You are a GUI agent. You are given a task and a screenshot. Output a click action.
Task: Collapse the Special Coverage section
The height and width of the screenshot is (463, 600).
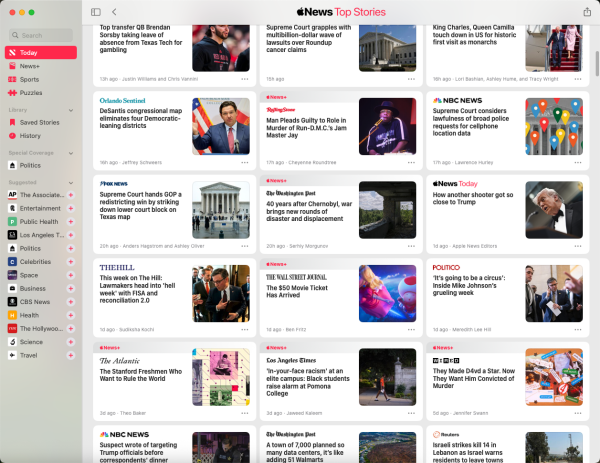tap(71, 153)
